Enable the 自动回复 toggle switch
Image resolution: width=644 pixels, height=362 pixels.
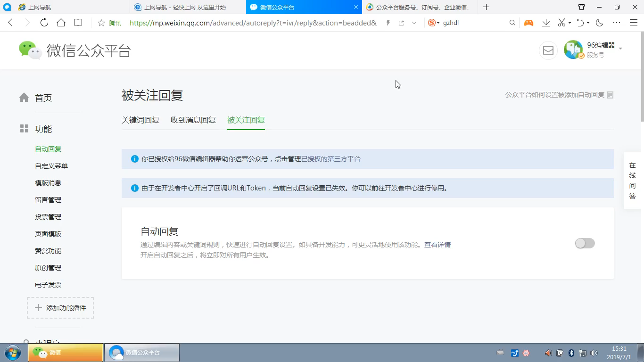coord(585,243)
